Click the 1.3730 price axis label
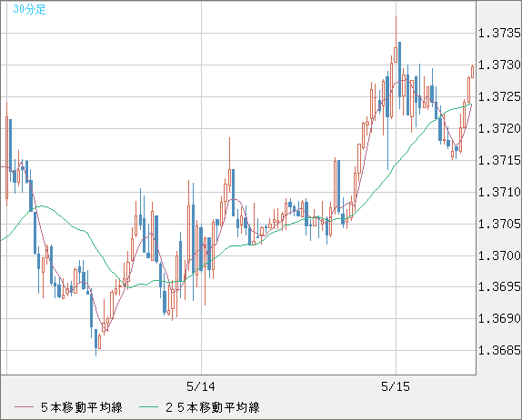Image resolution: width=522 pixels, height=420 pixels. 499,65
